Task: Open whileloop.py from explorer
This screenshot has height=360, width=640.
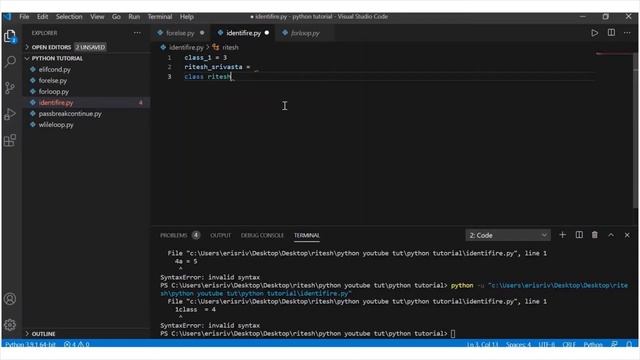Action: pyautogui.click(x=56, y=124)
